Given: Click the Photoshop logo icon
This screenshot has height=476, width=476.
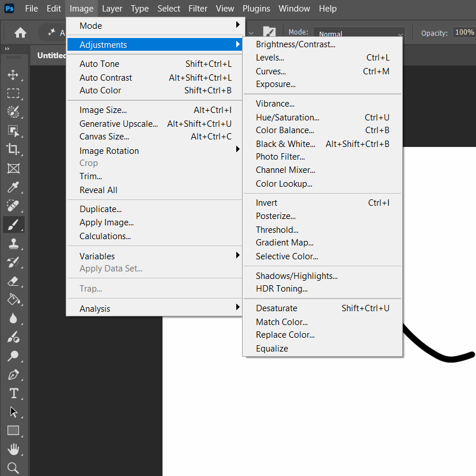Looking at the screenshot, I should tap(9, 9).
